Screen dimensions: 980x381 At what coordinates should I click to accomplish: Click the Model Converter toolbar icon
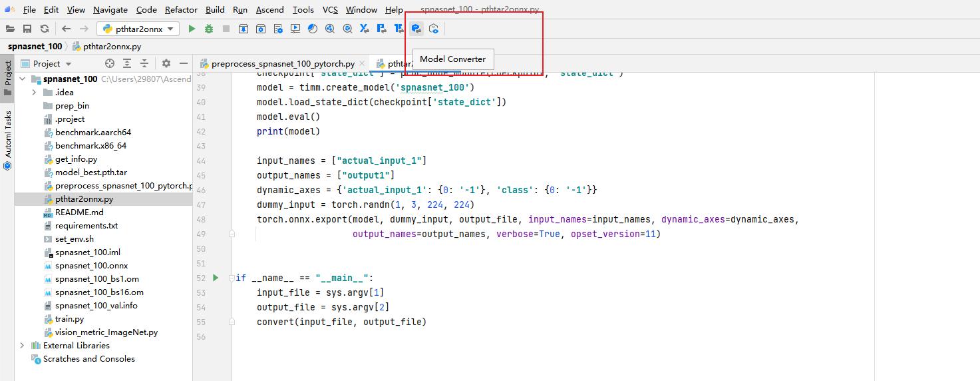[416, 29]
